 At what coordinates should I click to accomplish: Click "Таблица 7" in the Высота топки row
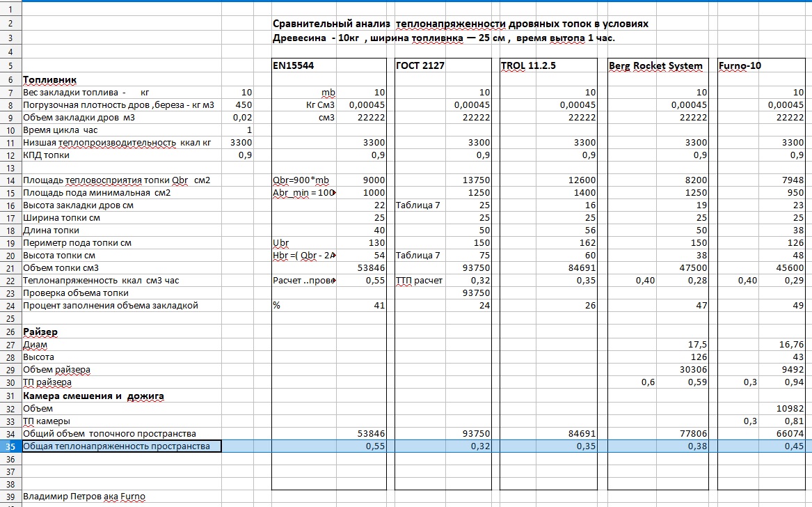click(x=417, y=256)
